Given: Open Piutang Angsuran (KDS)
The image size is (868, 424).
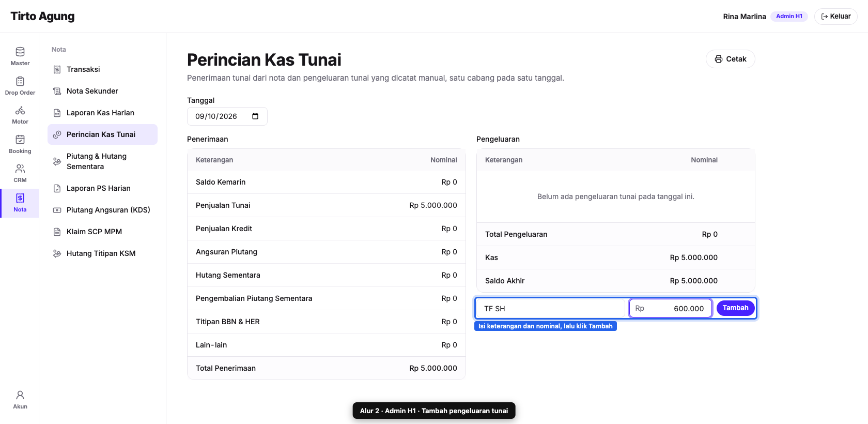Looking at the screenshot, I should coord(102,210).
